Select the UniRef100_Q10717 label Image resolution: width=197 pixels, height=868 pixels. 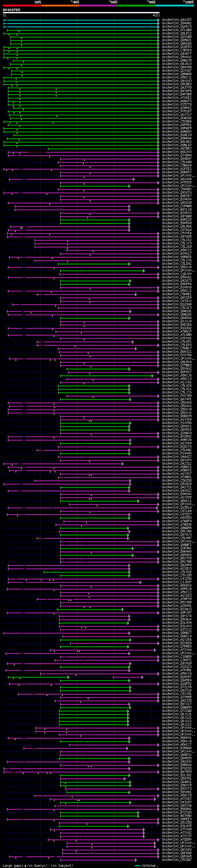(x=177, y=115)
